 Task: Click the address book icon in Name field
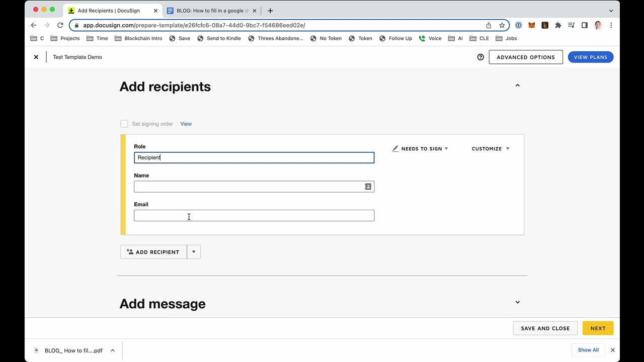368,187
